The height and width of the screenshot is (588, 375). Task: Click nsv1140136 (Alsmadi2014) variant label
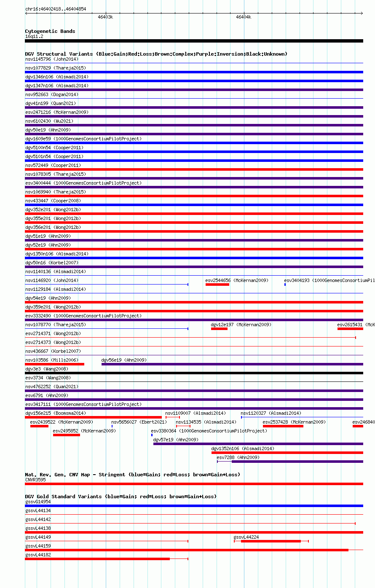click(x=56, y=271)
